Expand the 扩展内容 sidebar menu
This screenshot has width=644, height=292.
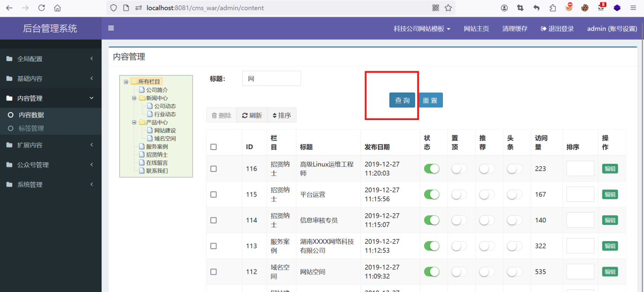click(x=51, y=145)
